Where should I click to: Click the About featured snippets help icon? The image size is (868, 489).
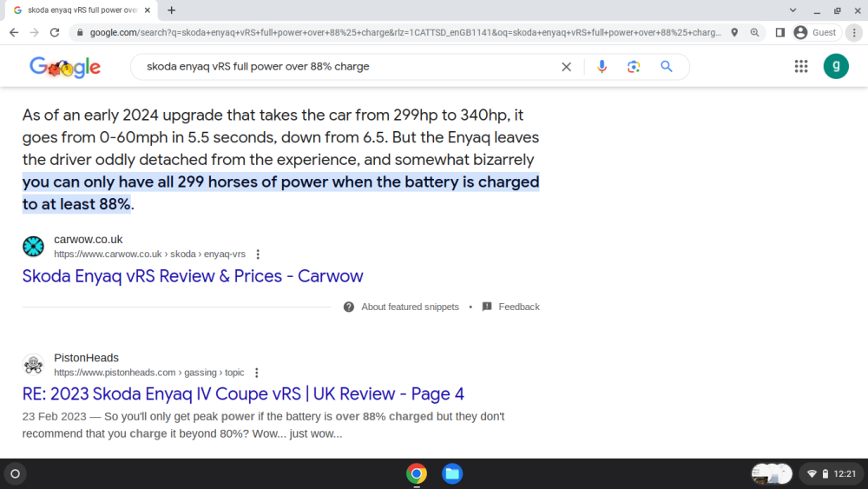click(348, 307)
